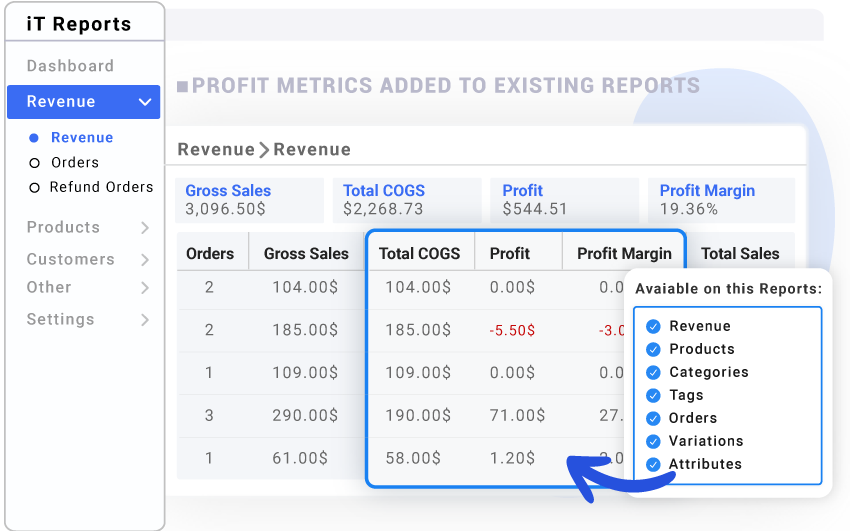Collapse the Revenue dropdown chevron
The width and height of the screenshot is (850, 531).
[x=145, y=102]
